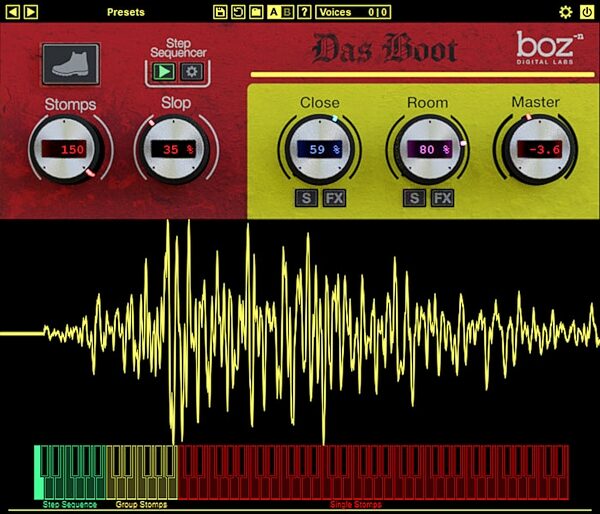Click the yellow waveform display
Image resolution: width=600 pixels, height=514 pixels.
click(x=300, y=331)
